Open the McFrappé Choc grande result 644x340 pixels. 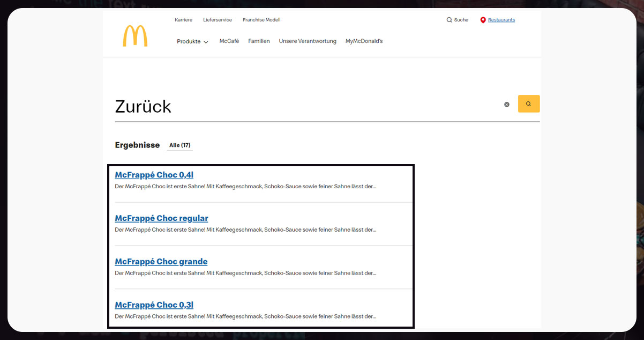pyautogui.click(x=161, y=262)
